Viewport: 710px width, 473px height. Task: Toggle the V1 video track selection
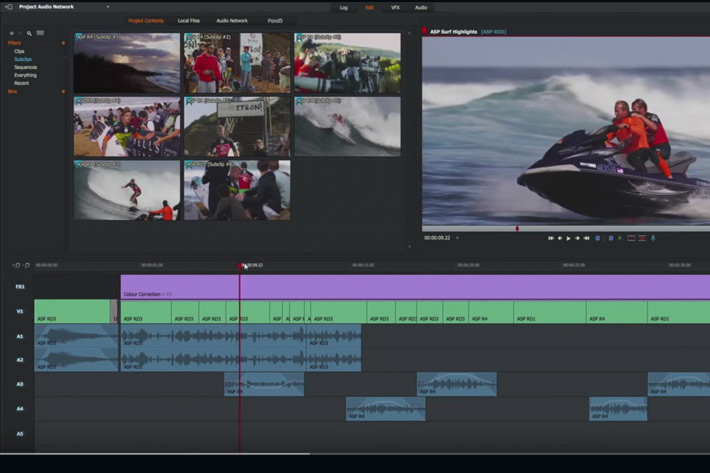coord(19,312)
